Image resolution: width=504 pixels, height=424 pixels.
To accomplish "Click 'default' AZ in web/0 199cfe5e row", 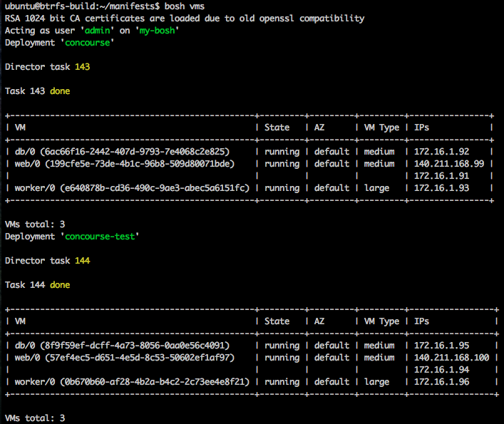I will 331,164.
